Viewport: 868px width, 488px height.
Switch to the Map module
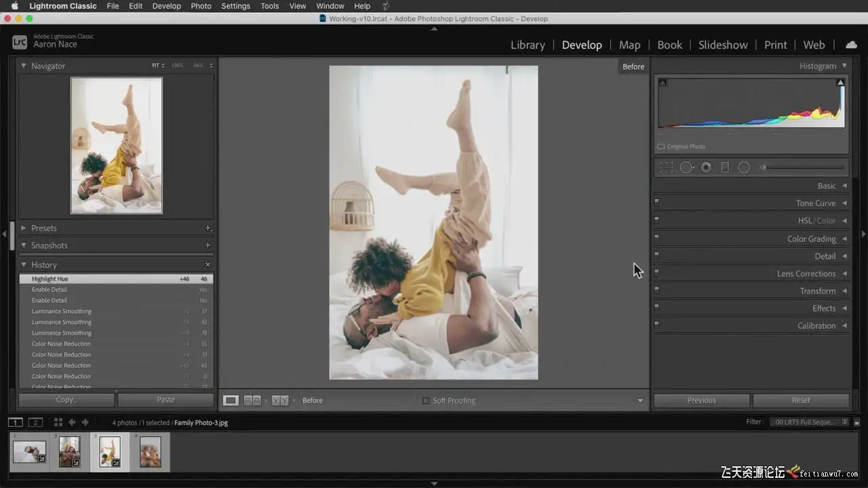629,45
